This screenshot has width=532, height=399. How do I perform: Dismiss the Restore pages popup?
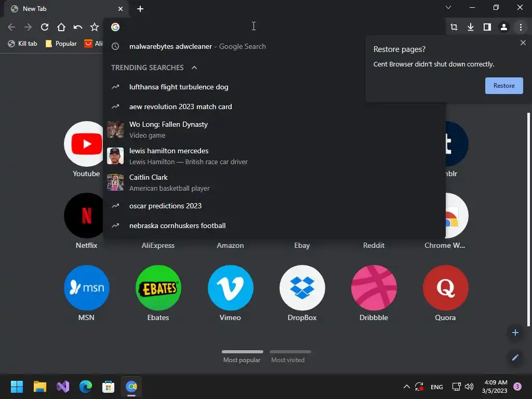click(x=523, y=43)
